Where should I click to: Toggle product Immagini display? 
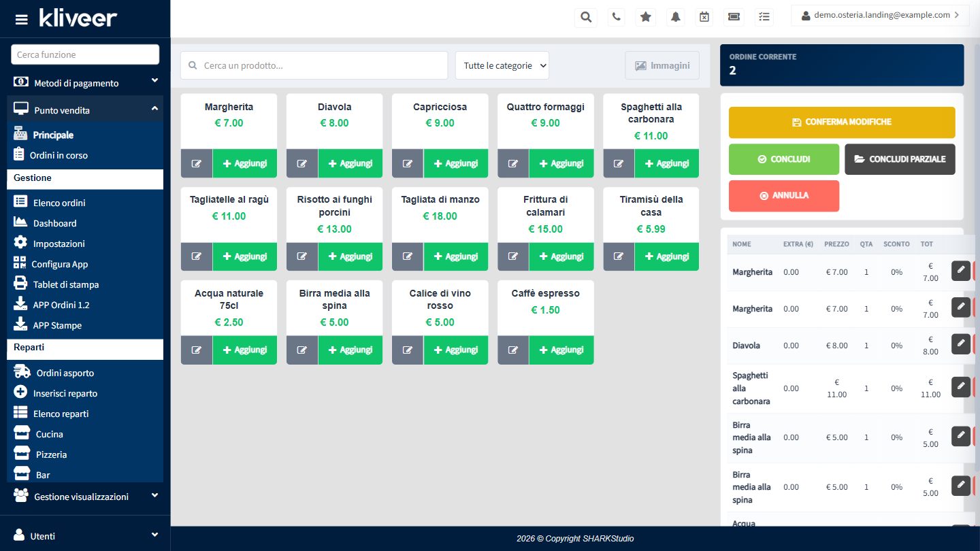point(662,65)
